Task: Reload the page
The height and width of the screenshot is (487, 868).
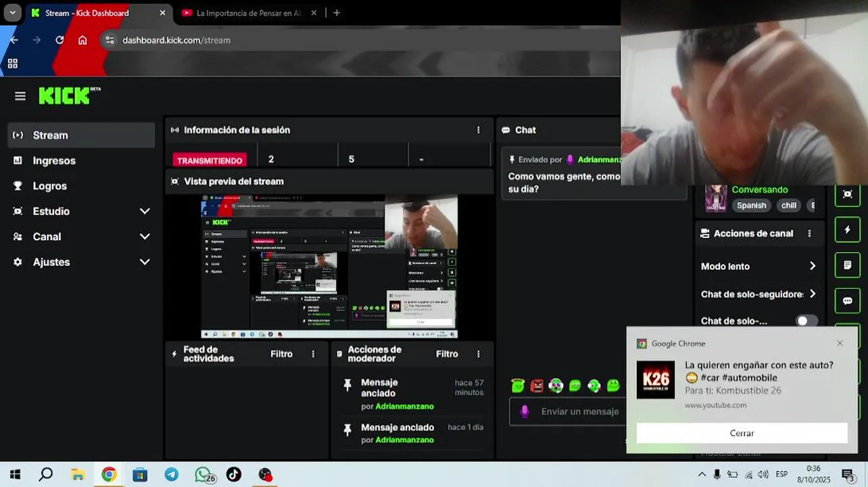Action: coord(59,40)
